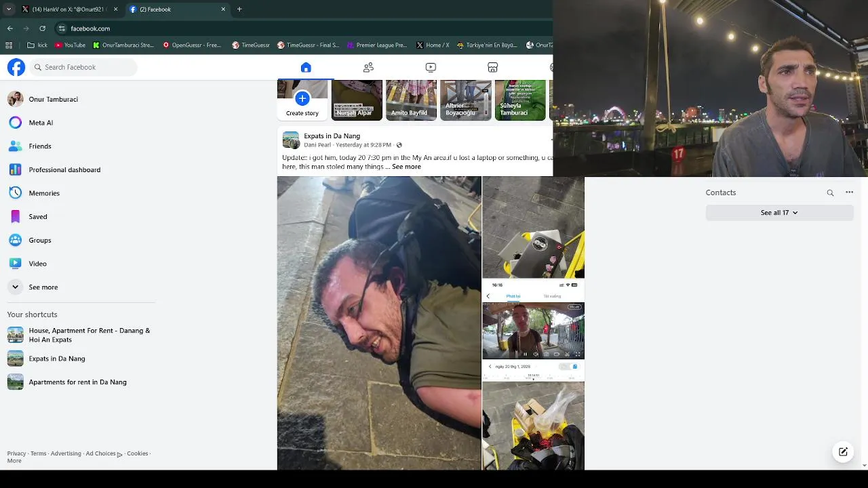
Task: Open the Türkiye'nin En Büyü... bookmark
Action: pyautogui.click(x=487, y=45)
